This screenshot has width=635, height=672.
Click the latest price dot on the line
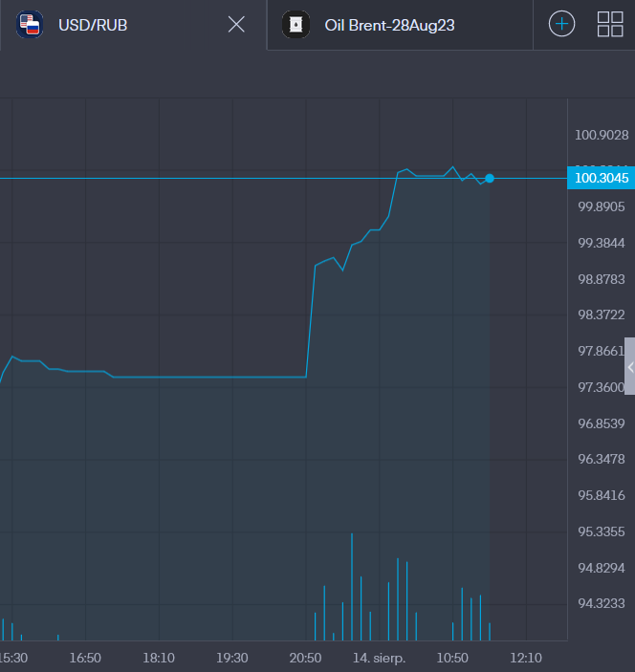tap(490, 178)
